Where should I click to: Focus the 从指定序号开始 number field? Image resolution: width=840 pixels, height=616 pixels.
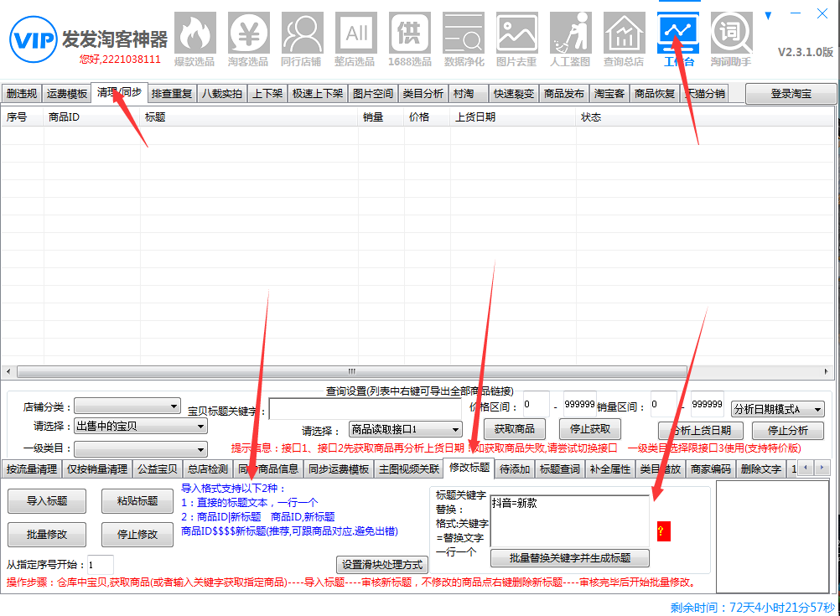[100, 565]
